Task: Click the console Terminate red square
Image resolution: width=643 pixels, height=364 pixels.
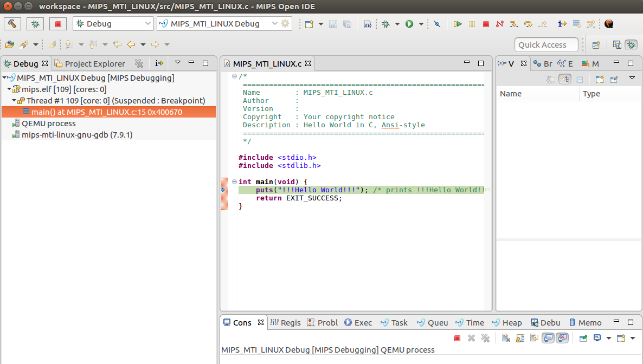Action: click(457, 338)
